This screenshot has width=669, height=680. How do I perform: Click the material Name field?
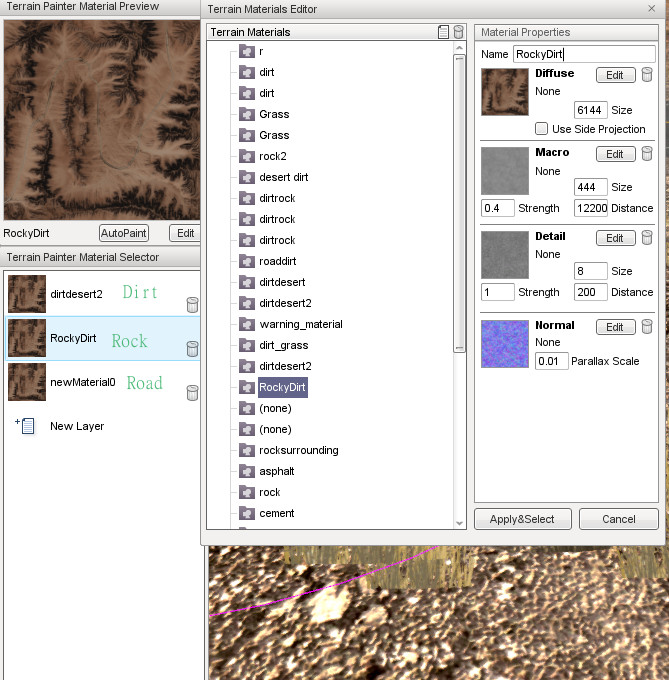(584, 54)
